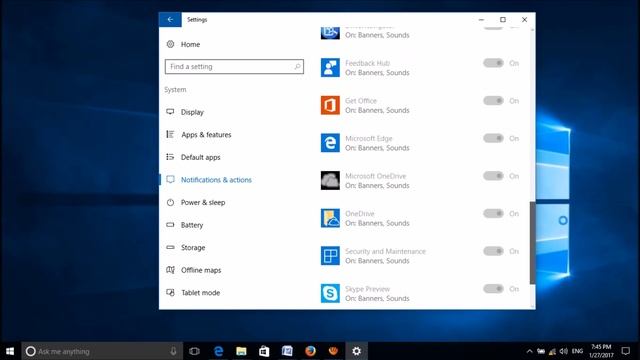
Task: Click the Settings gear on taskbar
Action: (x=356, y=351)
